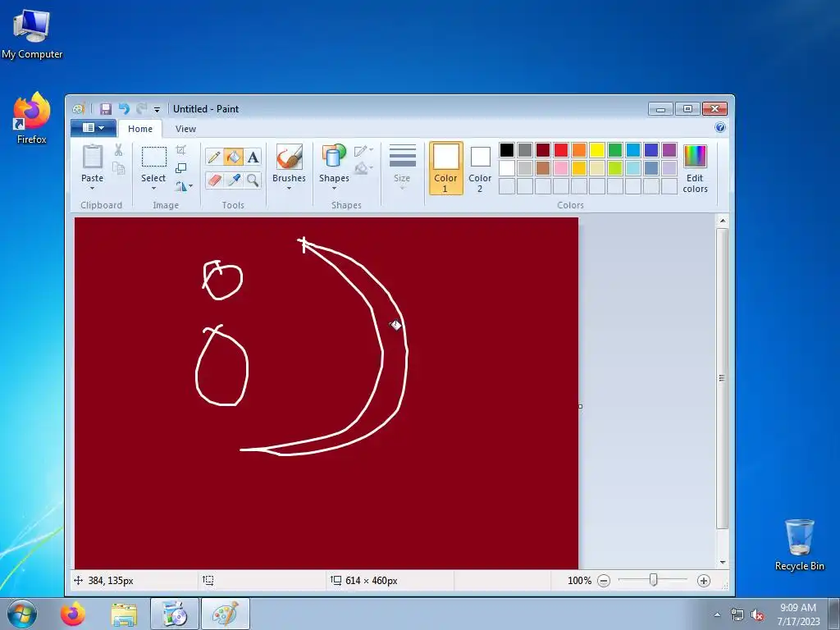Select the Text tool
The width and height of the screenshot is (840, 630).
[x=253, y=157]
